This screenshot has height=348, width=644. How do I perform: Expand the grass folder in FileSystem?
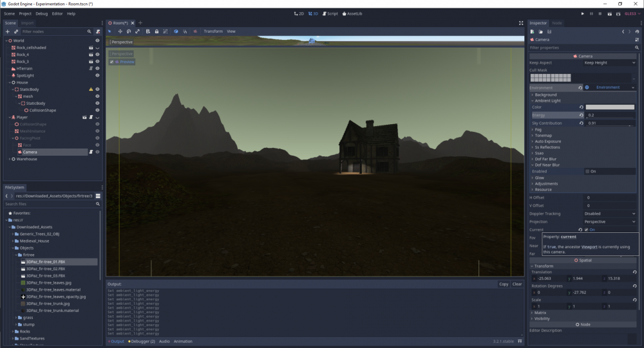16,318
